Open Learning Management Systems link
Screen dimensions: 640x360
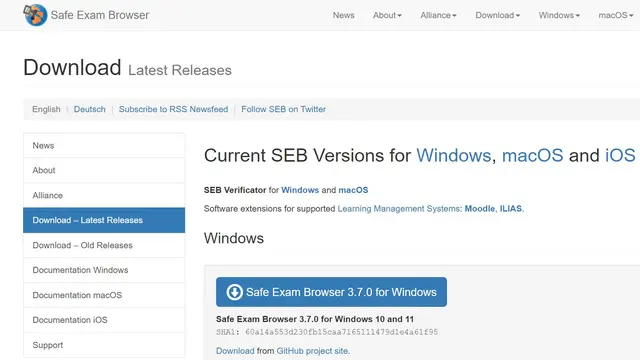click(x=399, y=209)
